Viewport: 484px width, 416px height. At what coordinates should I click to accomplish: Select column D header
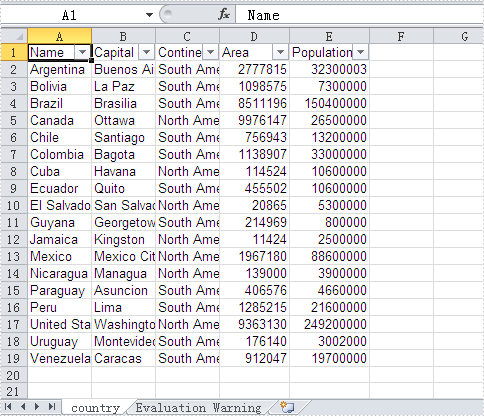(254, 36)
